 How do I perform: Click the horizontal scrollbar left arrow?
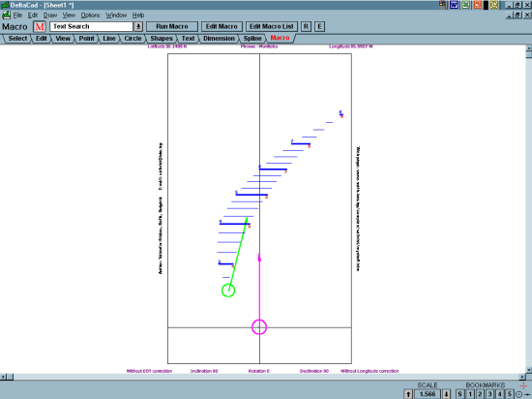(x=3, y=377)
